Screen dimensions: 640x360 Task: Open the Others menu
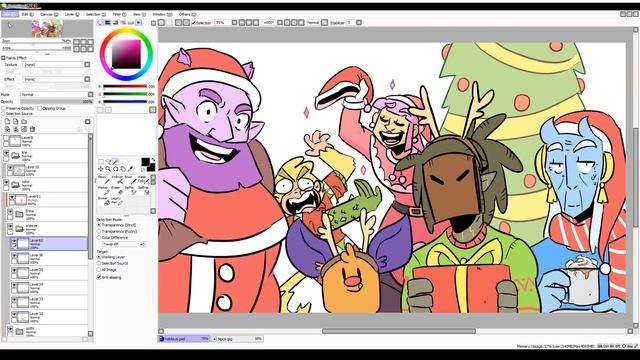click(187, 14)
